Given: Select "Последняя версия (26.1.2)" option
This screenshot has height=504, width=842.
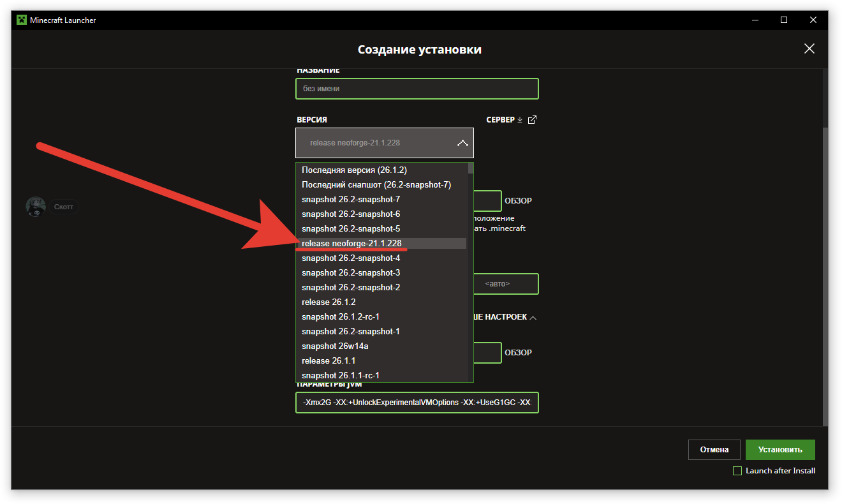Looking at the screenshot, I should (381, 170).
